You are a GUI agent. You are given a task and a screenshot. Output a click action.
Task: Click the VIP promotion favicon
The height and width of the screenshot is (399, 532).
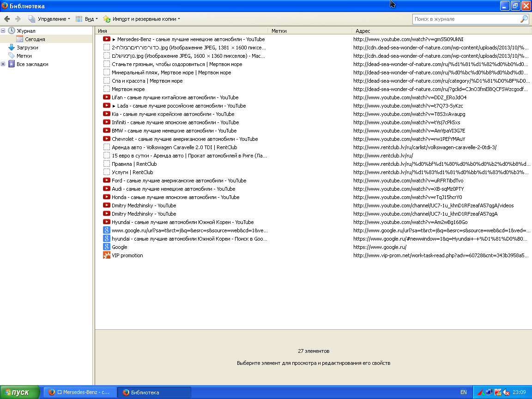point(107,255)
